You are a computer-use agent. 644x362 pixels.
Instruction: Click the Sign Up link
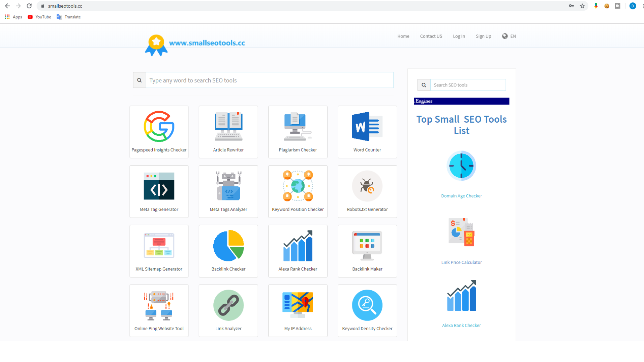483,36
